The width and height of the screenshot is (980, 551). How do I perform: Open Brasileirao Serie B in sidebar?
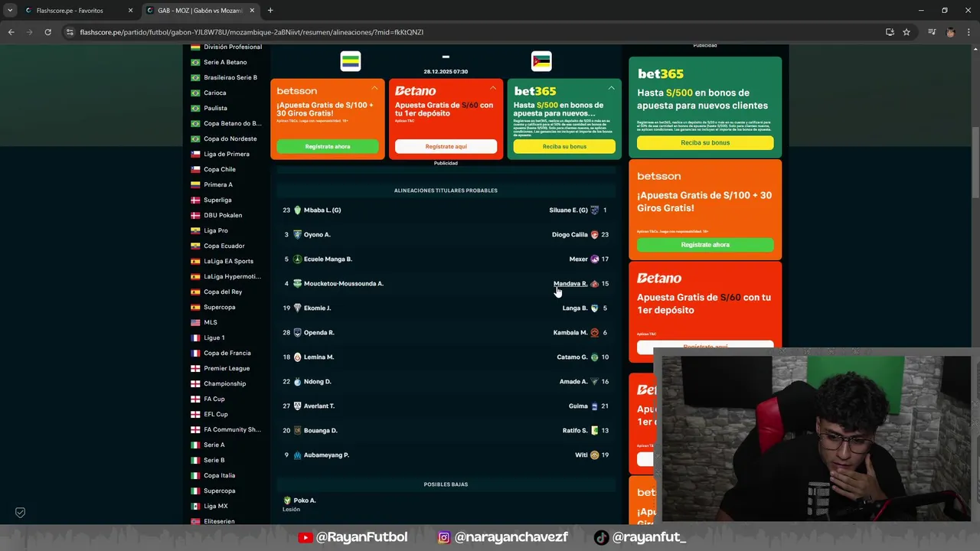coord(230,77)
